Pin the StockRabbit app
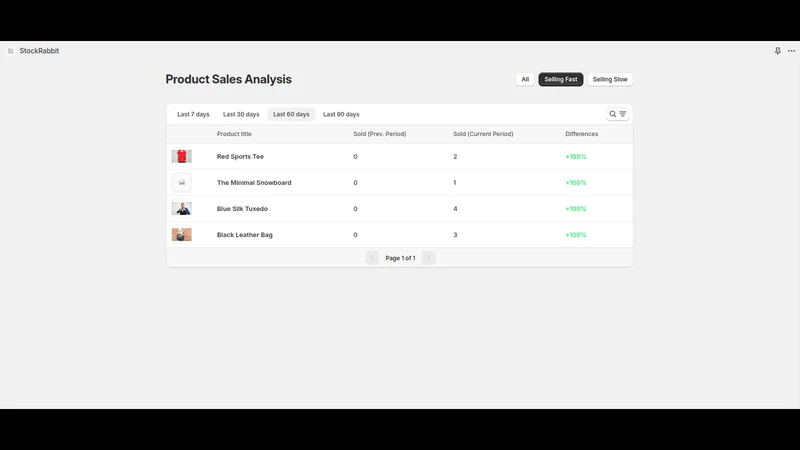This screenshot has width=800, height=450. point(778,51)
